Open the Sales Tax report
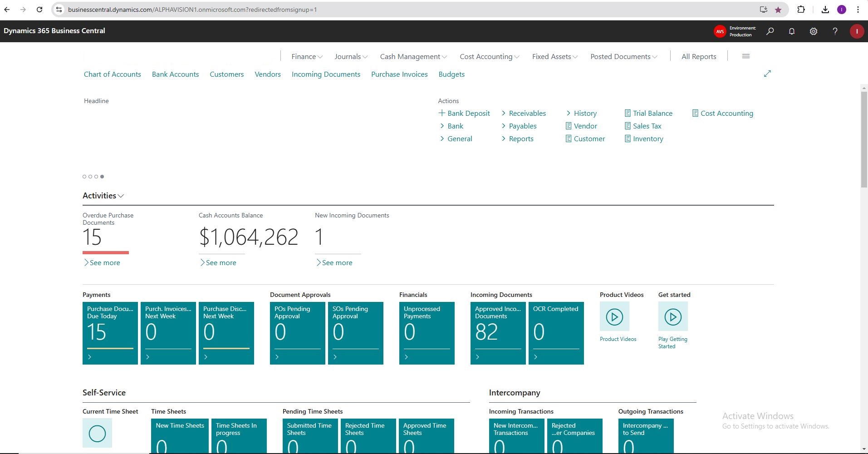The width and height of the screenshot is (868, 454). tap(643, 126)
